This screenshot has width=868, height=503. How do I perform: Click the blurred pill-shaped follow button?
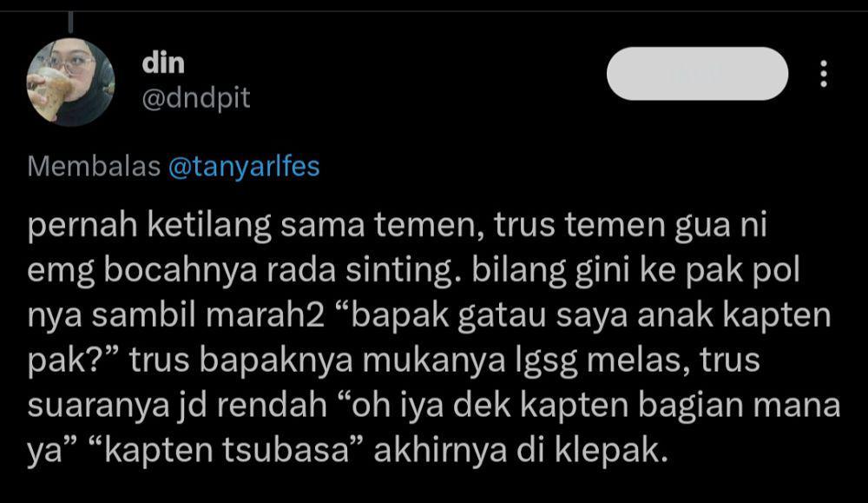tap(697, 74)
